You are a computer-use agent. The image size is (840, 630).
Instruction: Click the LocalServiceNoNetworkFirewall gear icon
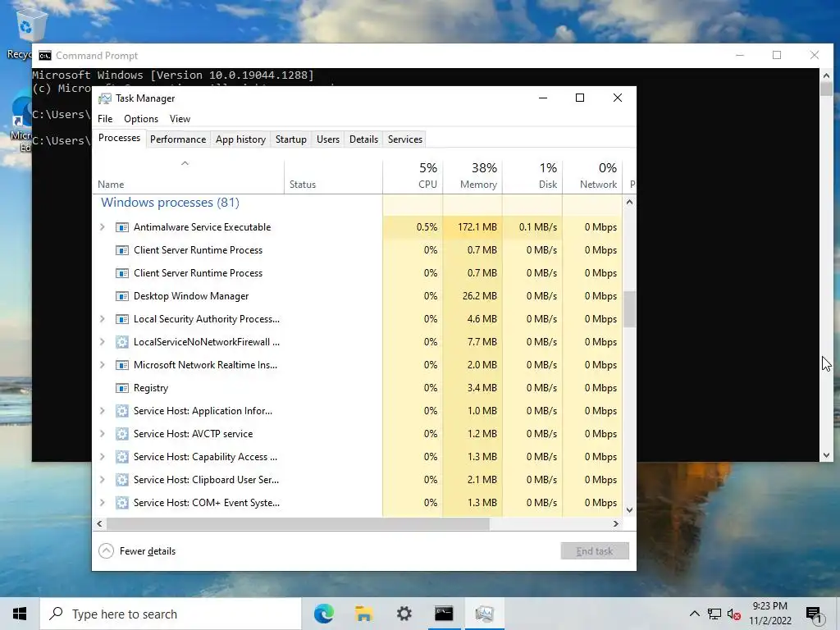pyautogui.click(x=122, y=342)
